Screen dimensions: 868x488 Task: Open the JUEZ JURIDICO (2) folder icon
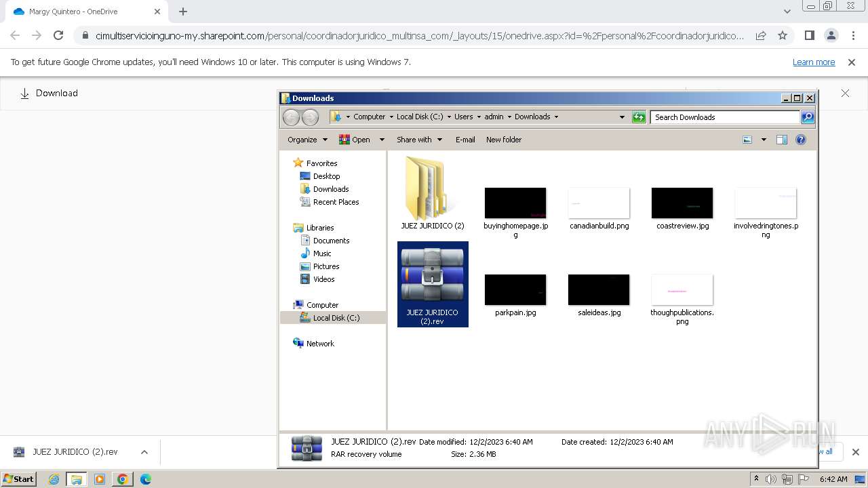point(433,188)
